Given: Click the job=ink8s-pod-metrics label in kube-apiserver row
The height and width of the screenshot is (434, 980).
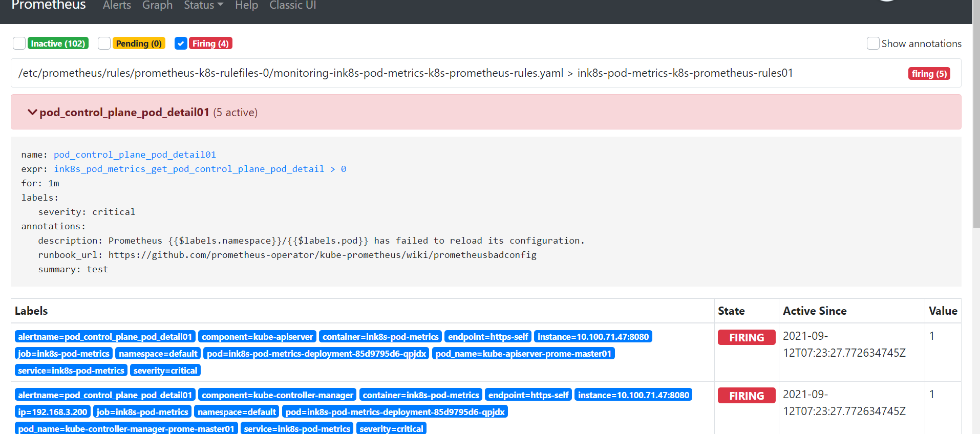Looking at the screenshot, I should (63, 354).
